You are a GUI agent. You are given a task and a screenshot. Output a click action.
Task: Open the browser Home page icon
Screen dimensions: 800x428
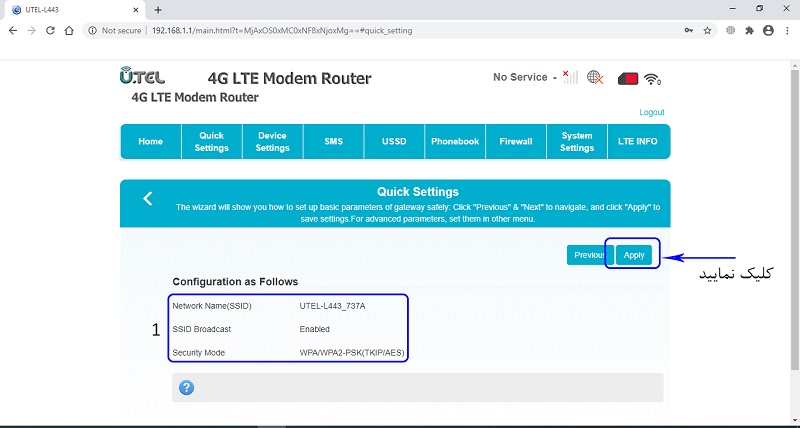pos(69,31)
